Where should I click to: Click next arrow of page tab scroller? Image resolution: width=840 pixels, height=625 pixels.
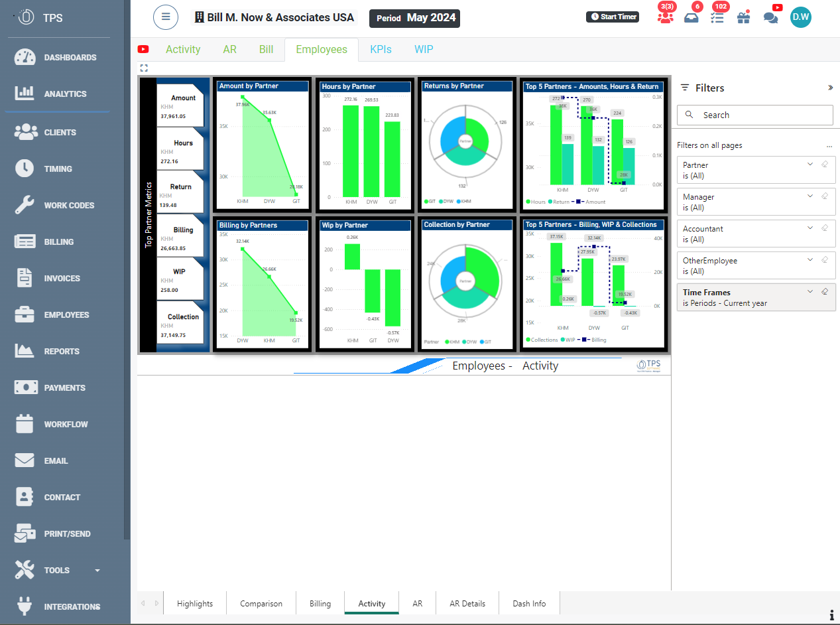point(157,603)
